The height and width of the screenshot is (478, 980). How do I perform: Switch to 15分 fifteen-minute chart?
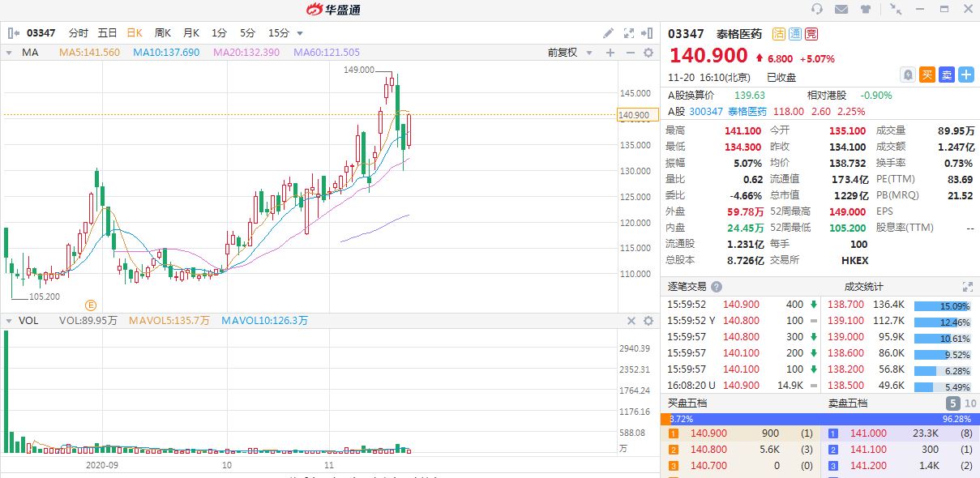[278, 33]
